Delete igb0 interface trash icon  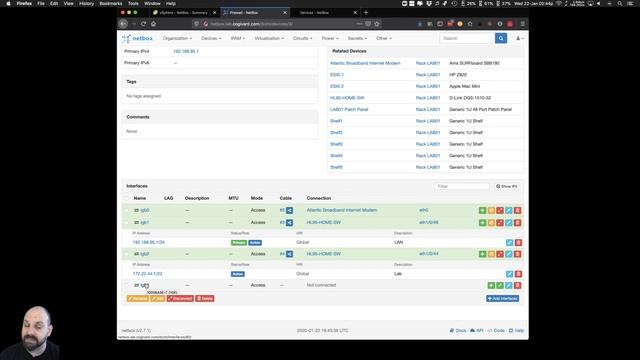(518, 210)
